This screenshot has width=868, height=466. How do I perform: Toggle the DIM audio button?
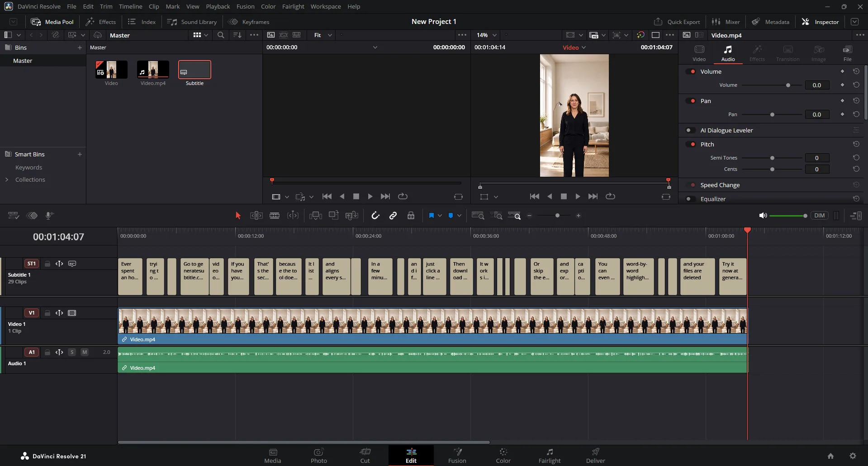click(x=819, y=216)
